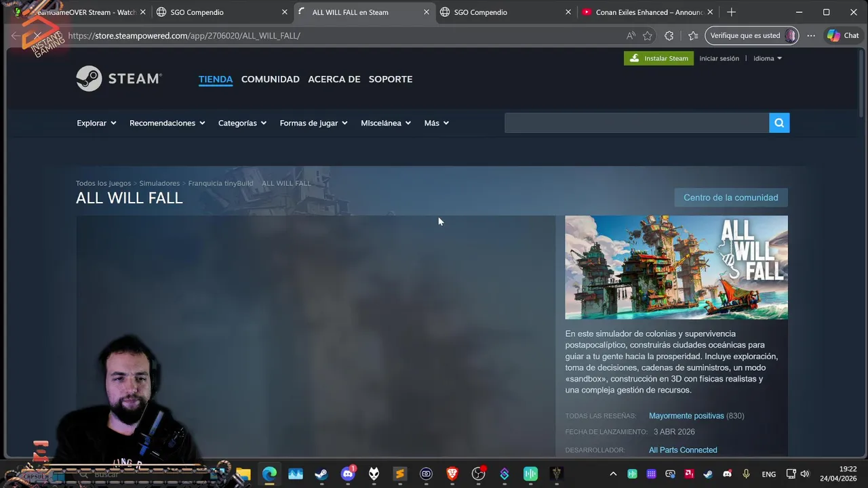Viewport: 868px width, 488px height.
Task: Click the Microsoft Edge taskbar icon
Action: click(x=269, y=474)
